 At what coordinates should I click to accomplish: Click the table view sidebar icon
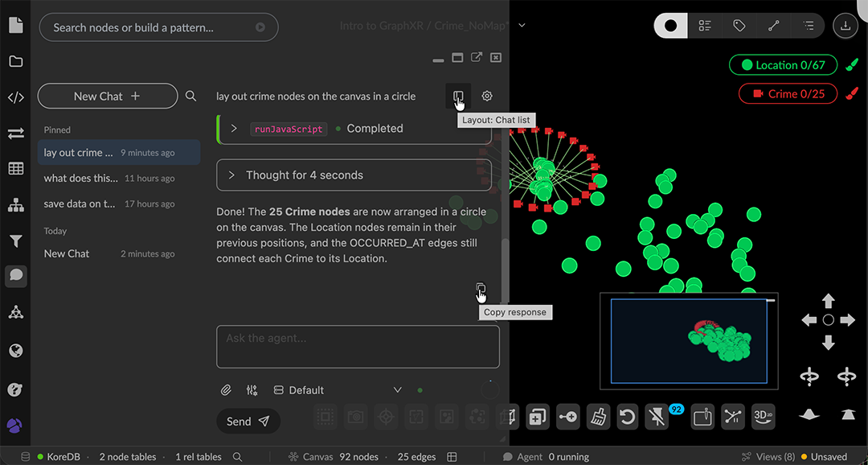click(15, 168)
